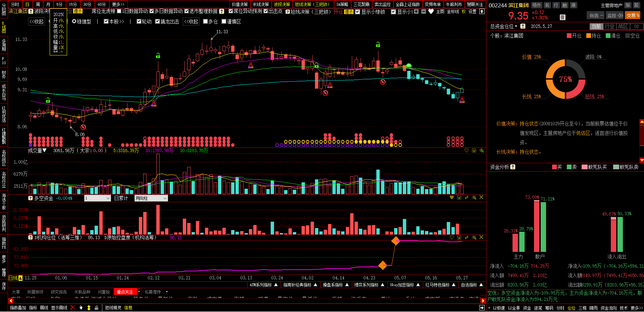Click the yellow up-down arrow icon
644x312 pixels.
[x=89, y=308]
